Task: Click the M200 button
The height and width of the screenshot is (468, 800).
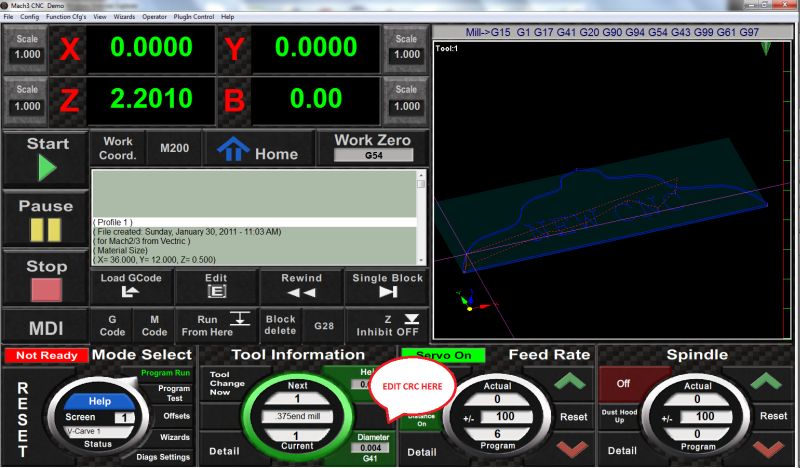Action: click(174, 148)
